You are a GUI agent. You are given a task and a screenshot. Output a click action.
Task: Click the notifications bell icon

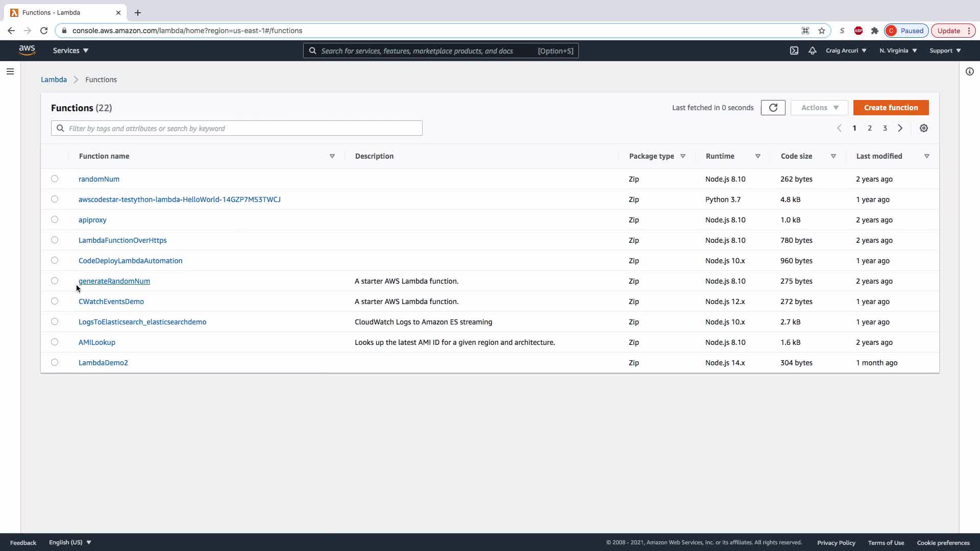pos(812,51)
